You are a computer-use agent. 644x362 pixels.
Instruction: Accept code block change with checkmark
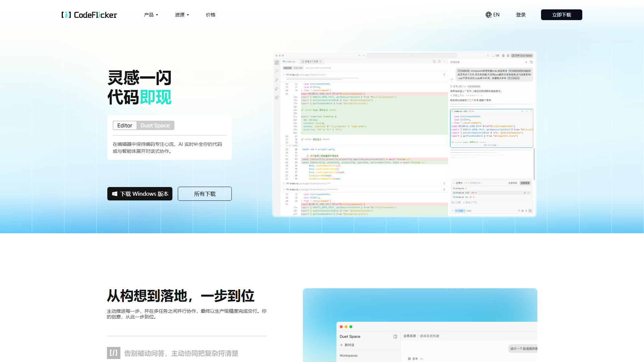point(527,111)
